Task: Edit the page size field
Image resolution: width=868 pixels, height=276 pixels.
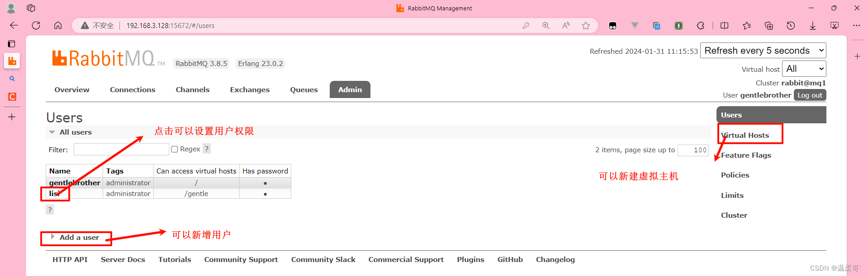Action: 693,150
